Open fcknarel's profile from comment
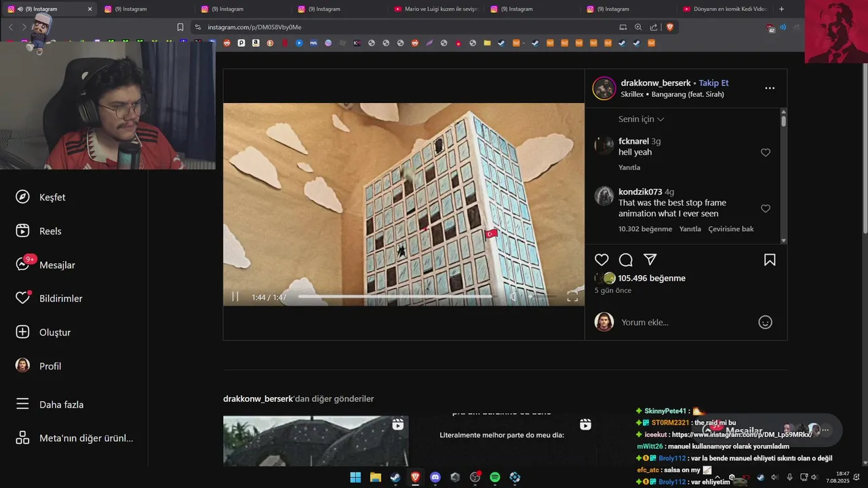 pyautogui.click(x=633, y=142)
